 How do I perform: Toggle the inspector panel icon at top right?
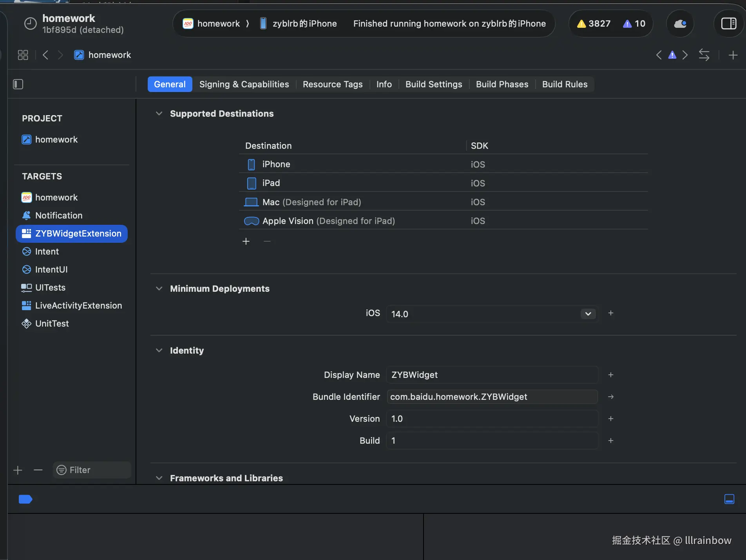[729, 23]
